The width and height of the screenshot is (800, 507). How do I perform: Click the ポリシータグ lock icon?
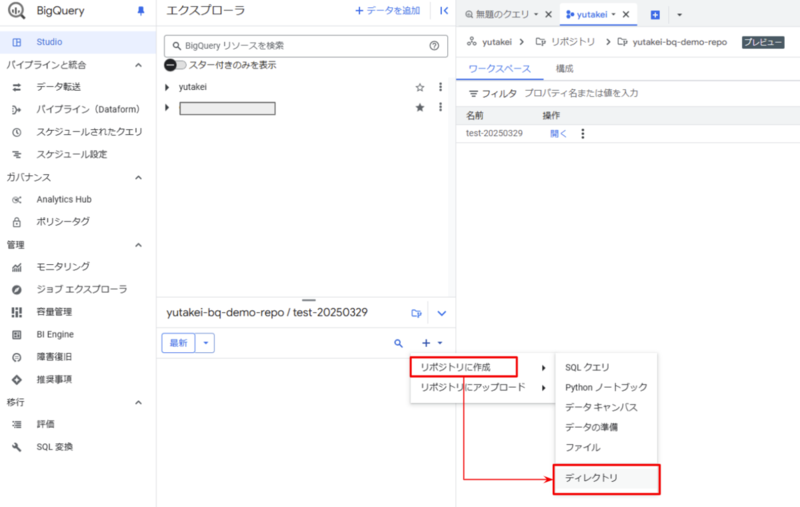pyautogui.click(x=17, y=222)
